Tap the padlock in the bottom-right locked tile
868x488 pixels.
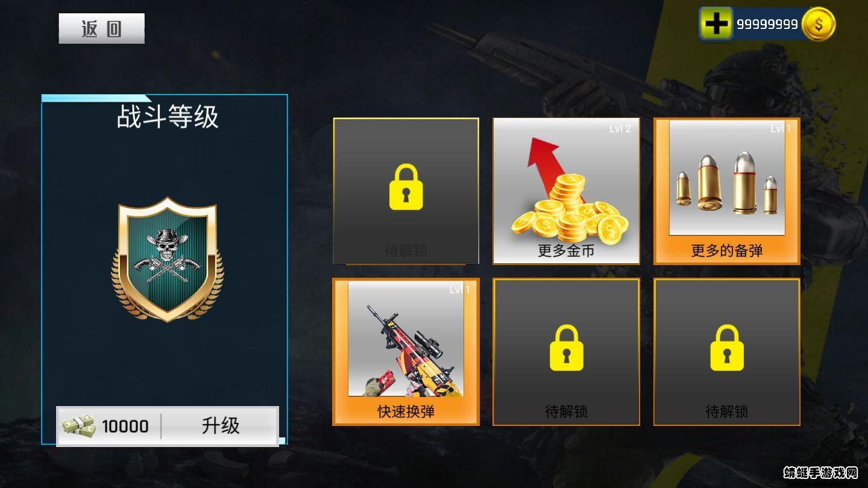click(726, 348)
